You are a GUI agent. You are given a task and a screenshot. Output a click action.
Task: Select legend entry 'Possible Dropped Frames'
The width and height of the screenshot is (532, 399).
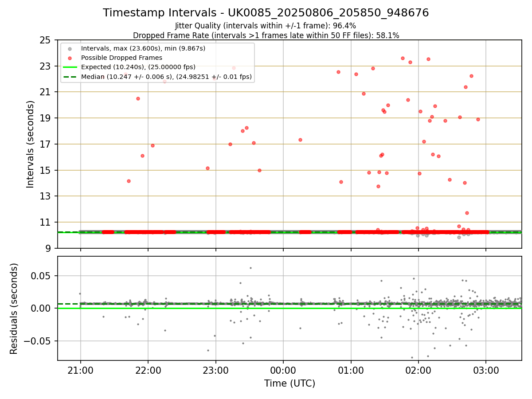click(121, 58)
